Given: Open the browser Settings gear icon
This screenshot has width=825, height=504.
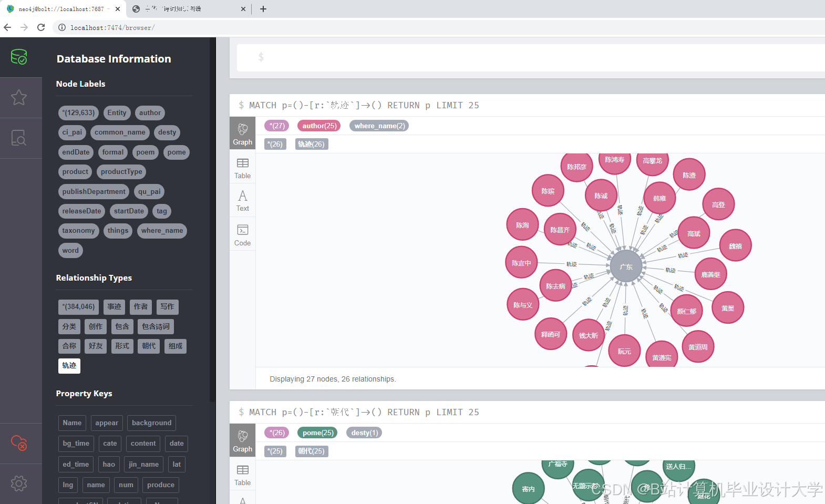Looking at the screenshot, I should click(x=19, y=484).
